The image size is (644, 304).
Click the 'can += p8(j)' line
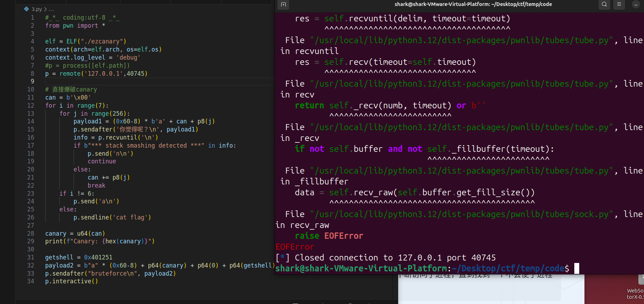coord(109,177)
